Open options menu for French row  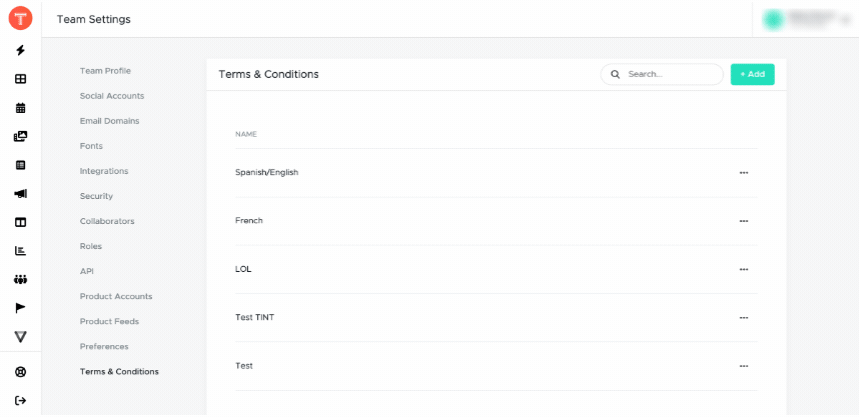744,221
